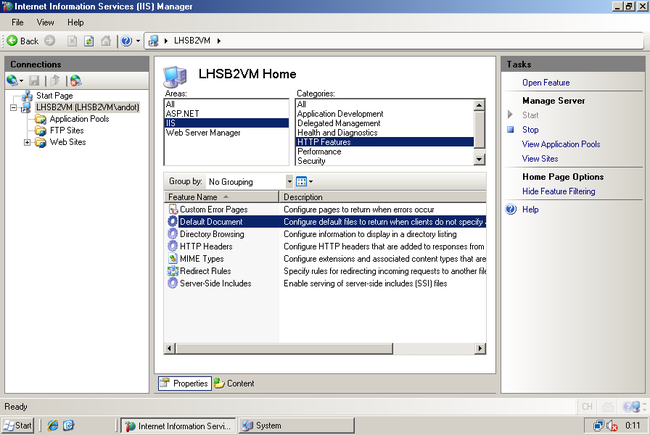Open the Help icon dropdown arrow in toolbar
The height and width of the screenshot is (435, 650).
coord(138,41)
